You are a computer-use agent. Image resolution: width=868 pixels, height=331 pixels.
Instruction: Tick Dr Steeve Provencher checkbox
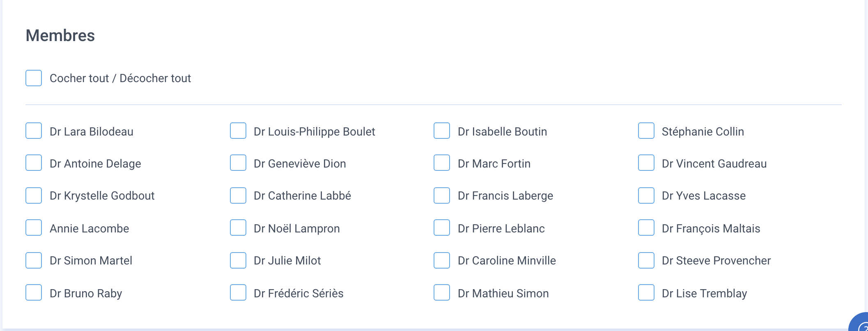pyautogui.click(x=646, y=260)
